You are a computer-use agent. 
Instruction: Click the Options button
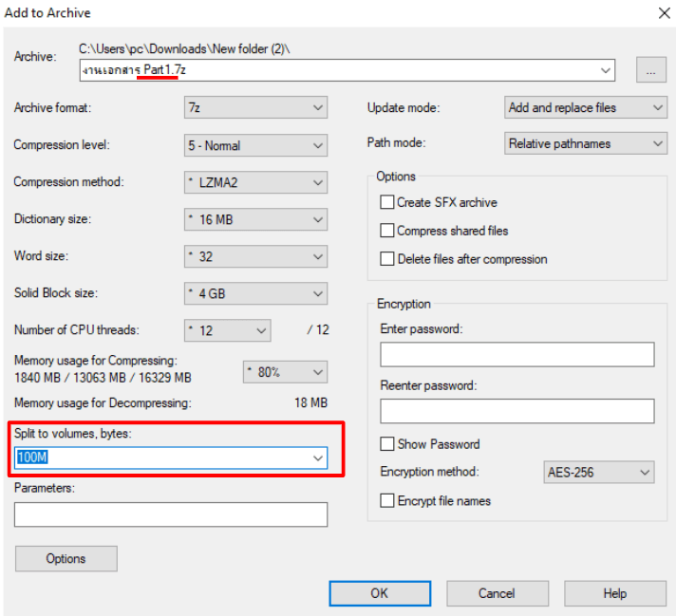click(66, 559)
